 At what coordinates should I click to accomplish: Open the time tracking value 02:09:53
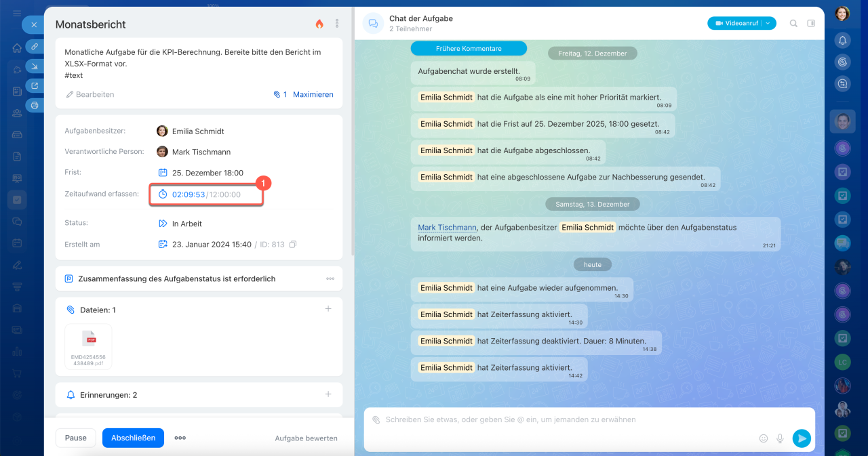click(189, 194)
